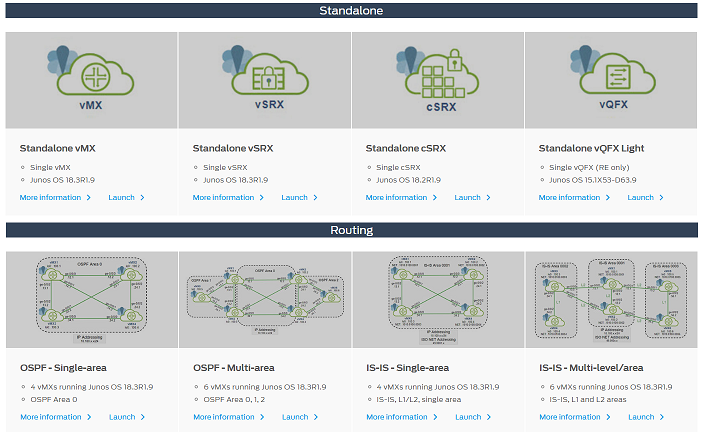This screenshot has width=704, height=432.
Task: Open More information for Standalone vQFX Light
Action: (x=574, y=198)
